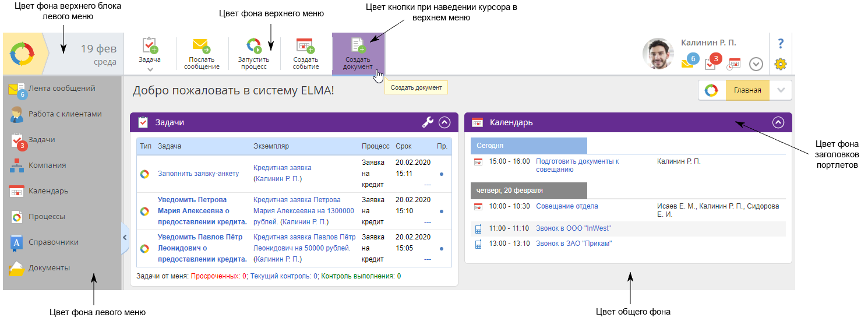Open settings gear in top right
The image size is (868, 321).
point(781,64)
